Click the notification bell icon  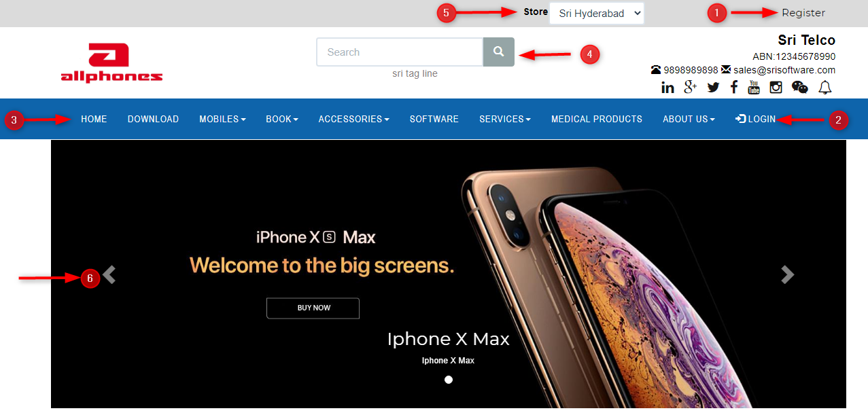pyautogui.click(x=824, y=87)
